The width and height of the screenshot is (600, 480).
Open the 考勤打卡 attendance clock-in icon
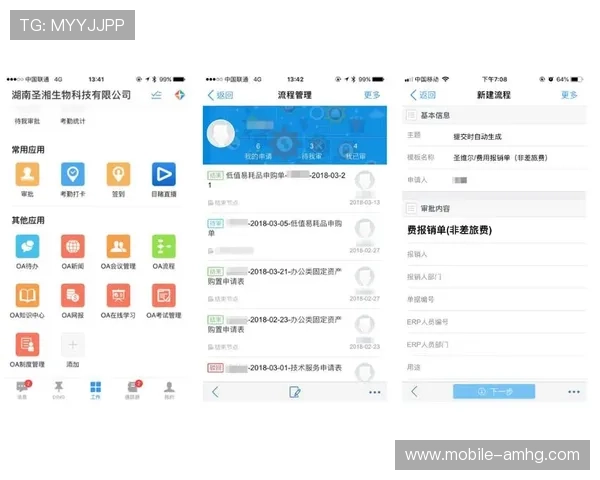(73, 174)
